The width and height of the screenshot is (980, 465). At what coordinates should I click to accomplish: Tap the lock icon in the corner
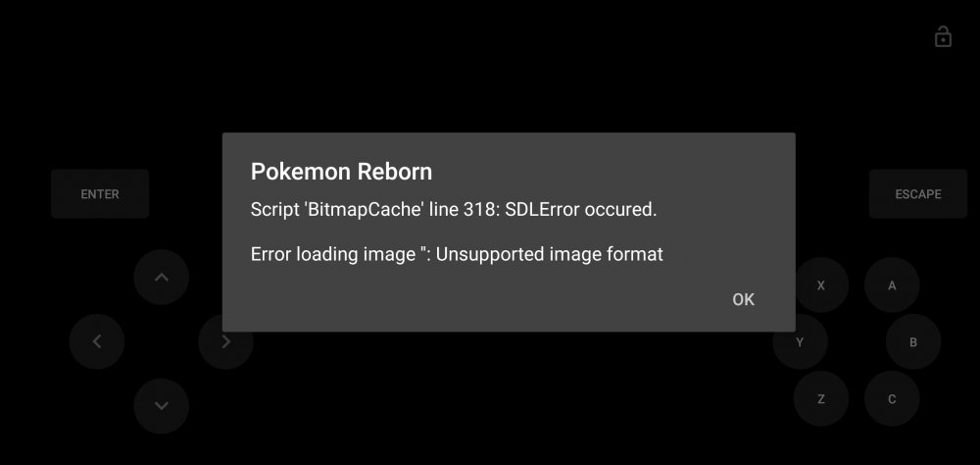(x=943, y=37)
